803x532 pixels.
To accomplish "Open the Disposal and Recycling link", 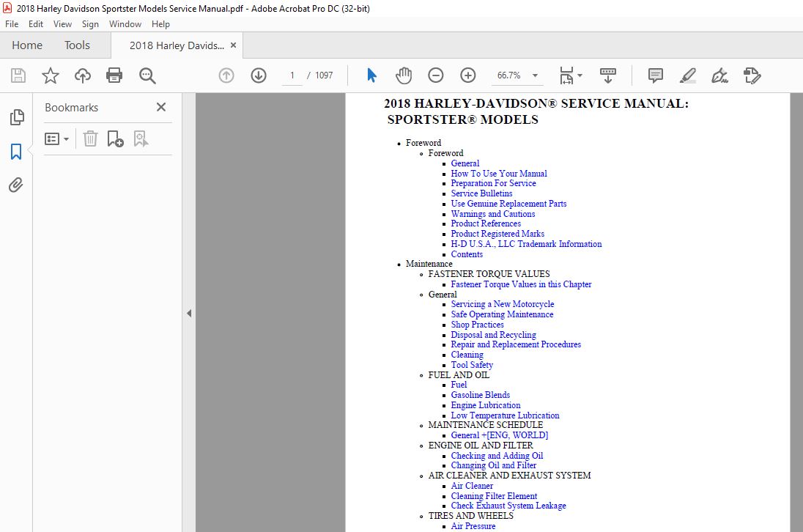I will [x=493, y=335].
